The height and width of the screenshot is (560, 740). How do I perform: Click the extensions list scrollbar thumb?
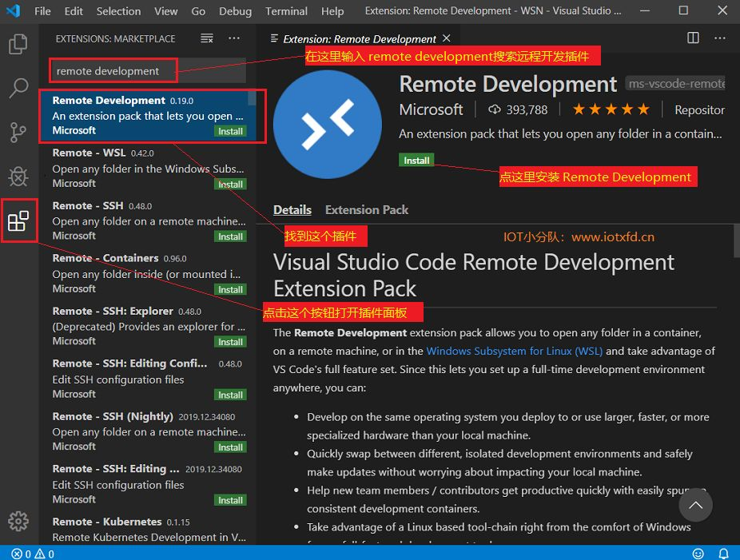252,97
